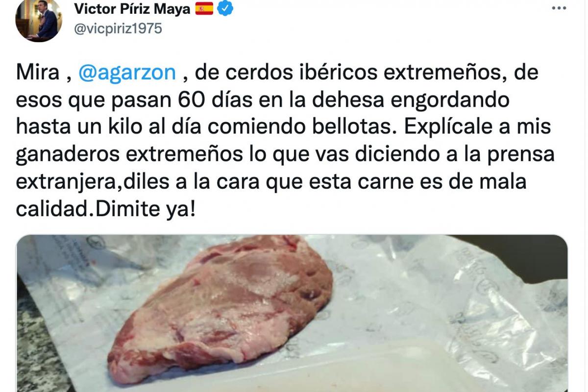The image size is (588, 392).
Task: Open Victor Píriz Maya's profile avatar
Action: (39, 20)
